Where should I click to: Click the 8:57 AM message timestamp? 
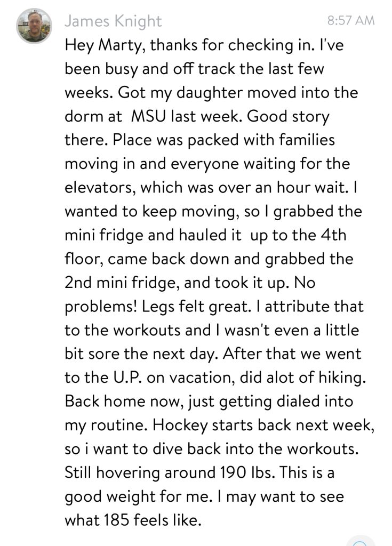coord(350,21)
